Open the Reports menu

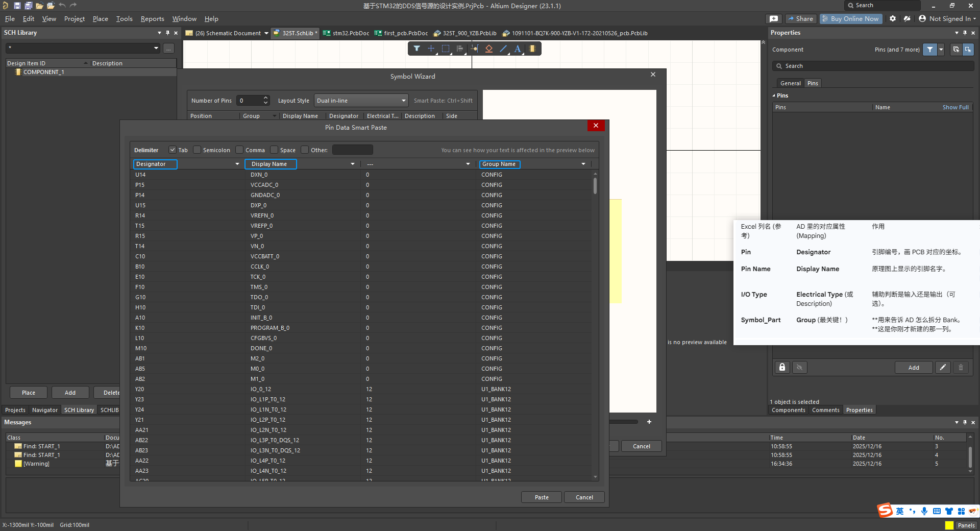tap(153, 18)
